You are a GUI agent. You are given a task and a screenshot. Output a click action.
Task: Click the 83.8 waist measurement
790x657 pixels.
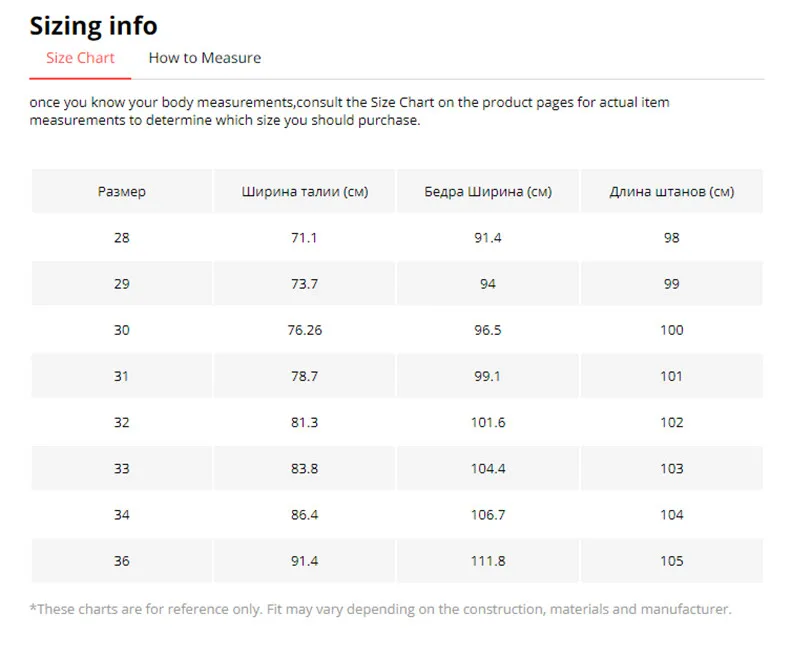pyautogui.click(x=304, y=468)
